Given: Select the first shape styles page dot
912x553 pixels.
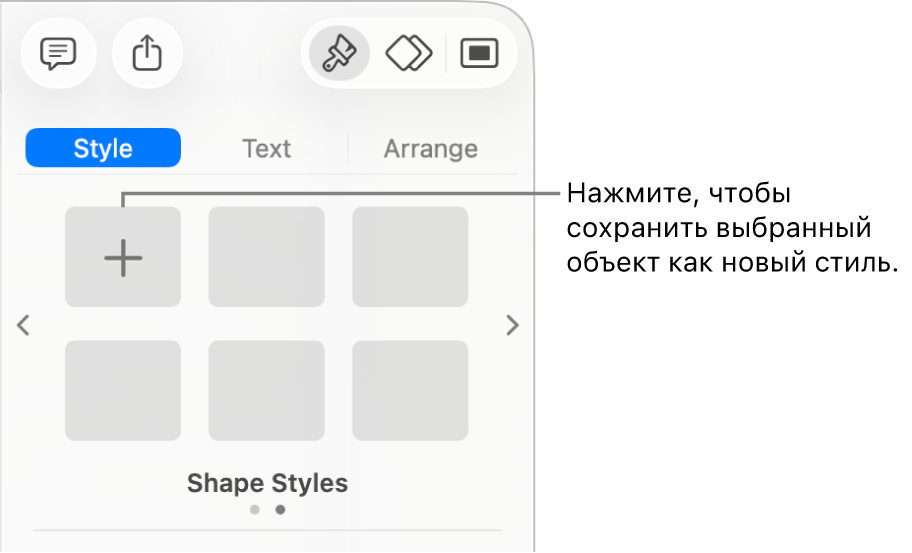Looking at the screenshot, I should point(255,509).
